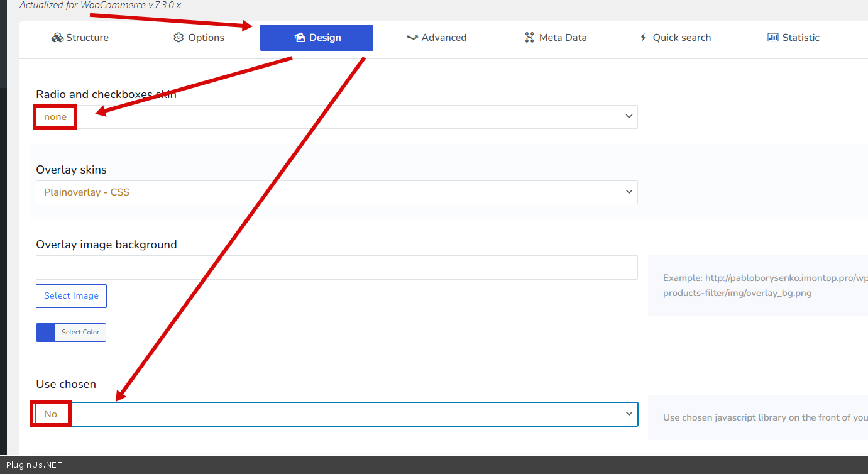Go to the Meta Data tab
Screen dimensions: 868x474
tap(556, 38)
